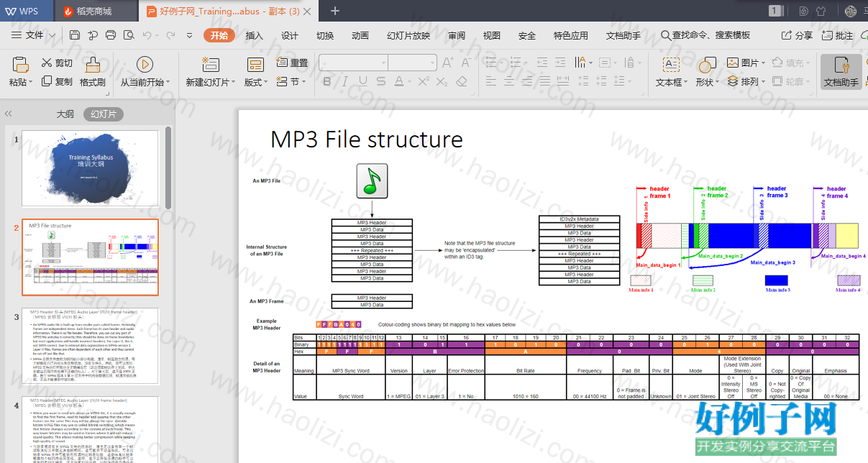The width and height of the screenshot is (868, 463).
Task: Toggle Underline formatting
Action: [x=362, y=82]
